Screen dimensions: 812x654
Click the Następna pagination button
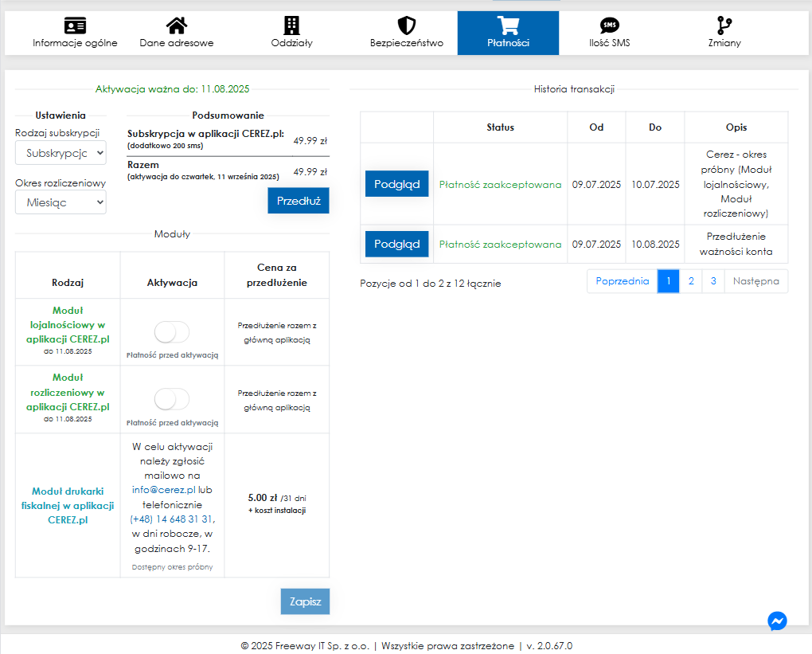click(756, 281)
